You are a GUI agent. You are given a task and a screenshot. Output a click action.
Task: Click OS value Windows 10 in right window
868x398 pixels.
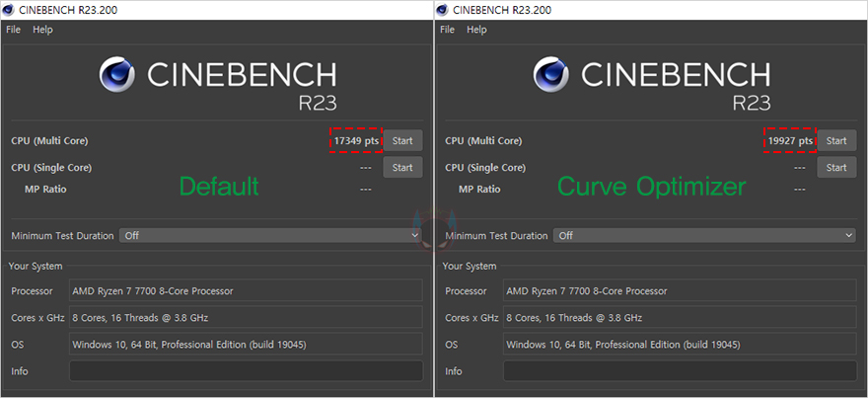tap(680, 345)
